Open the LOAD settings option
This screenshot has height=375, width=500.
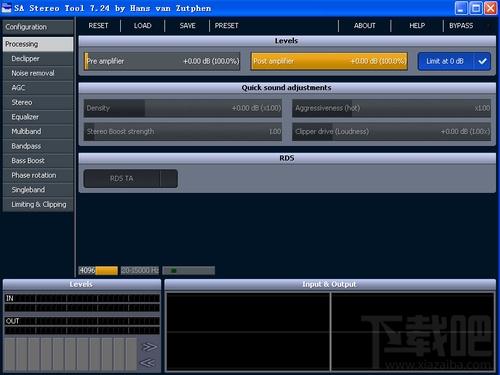[143, 26]
